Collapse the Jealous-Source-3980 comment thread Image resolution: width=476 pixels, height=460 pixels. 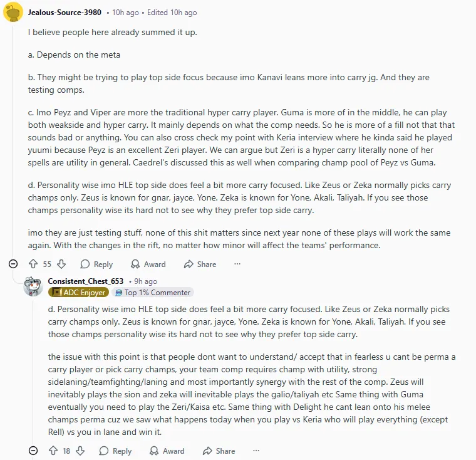[x=13, y=264]
